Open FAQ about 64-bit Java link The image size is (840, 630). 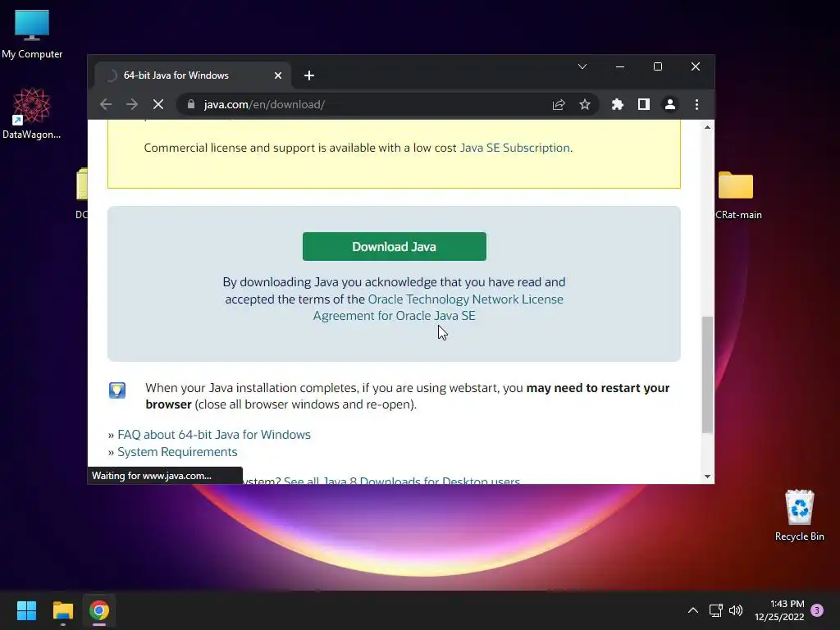[x=214, y=435]
